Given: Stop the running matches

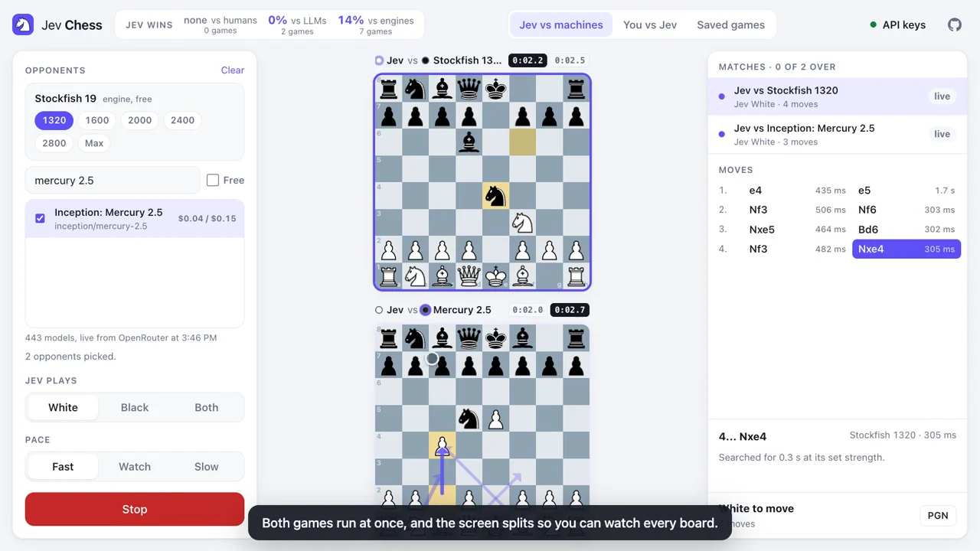Looking at the screenshot, I should click(x=135, y=509).
